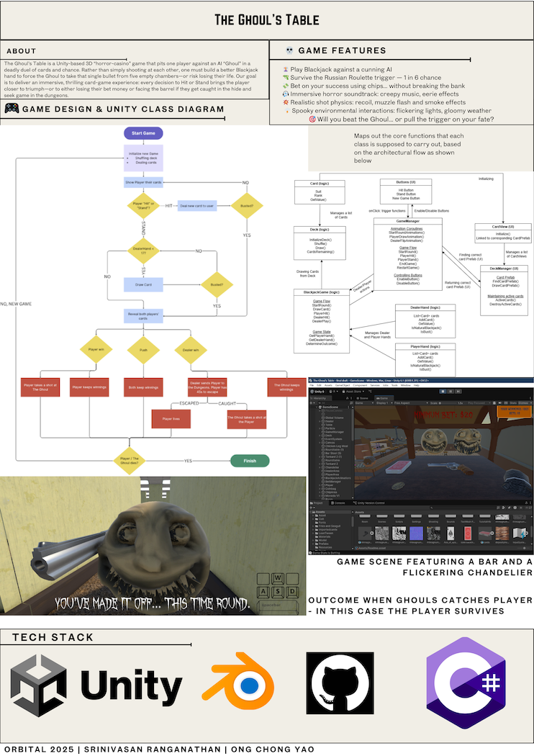Click the ace of spades asset thumbnail
This screenshot has height=756, width=534.
(451, 533)
